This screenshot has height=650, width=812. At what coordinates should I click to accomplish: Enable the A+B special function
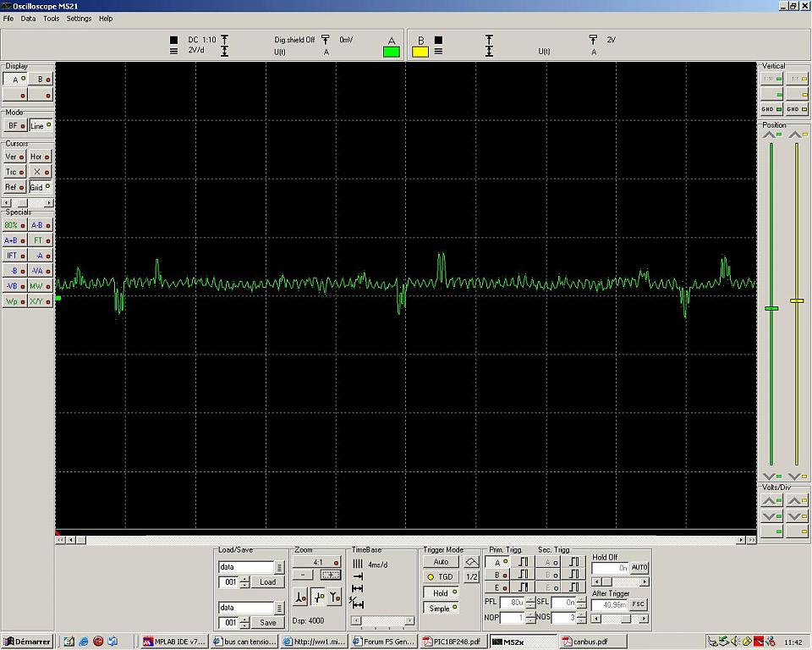click(x=15, y=240)
